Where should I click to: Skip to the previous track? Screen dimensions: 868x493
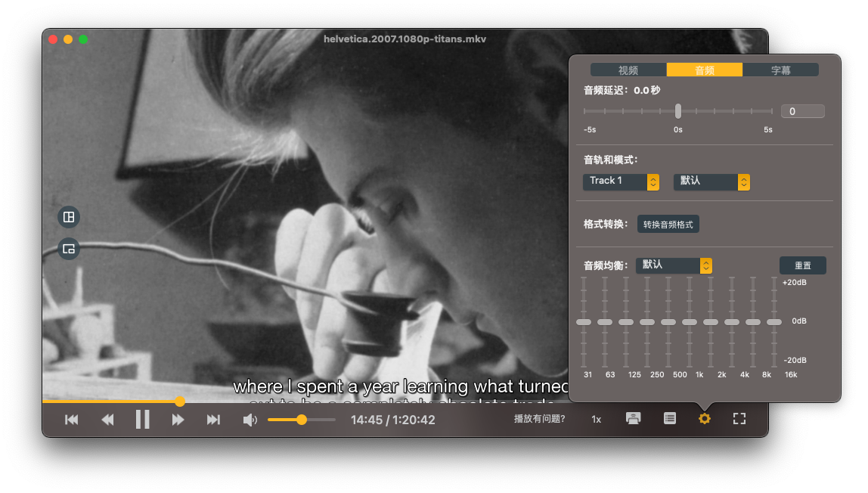[x=71, y=420]
